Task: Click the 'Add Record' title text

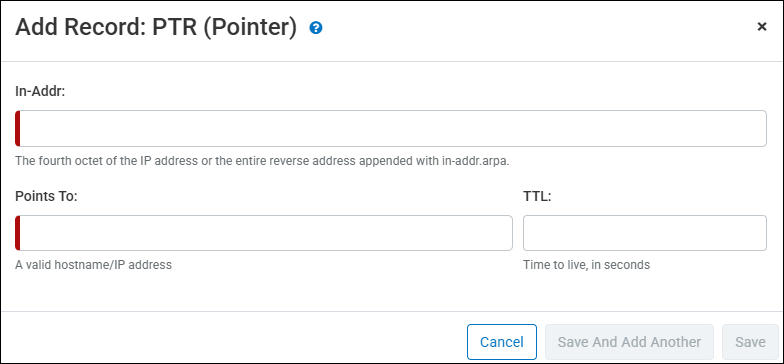Action: click(80, 28)
